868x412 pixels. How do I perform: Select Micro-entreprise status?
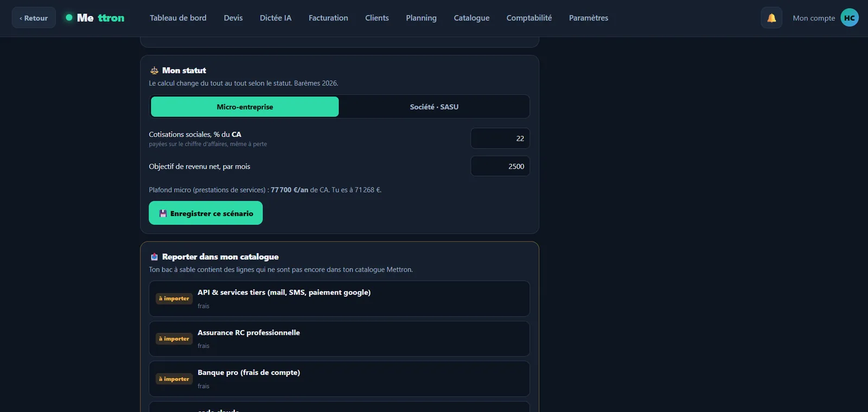[x=245, y=107]
